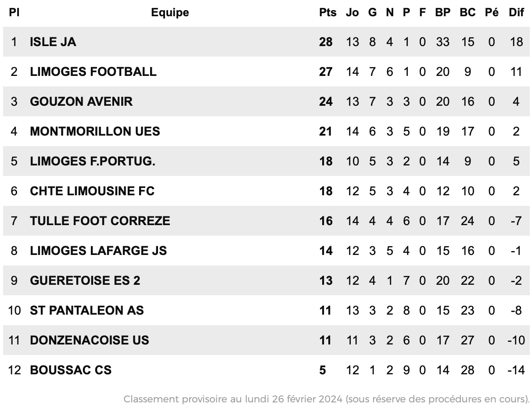Click the BOUSSAC CS team name

coord(71,370)
